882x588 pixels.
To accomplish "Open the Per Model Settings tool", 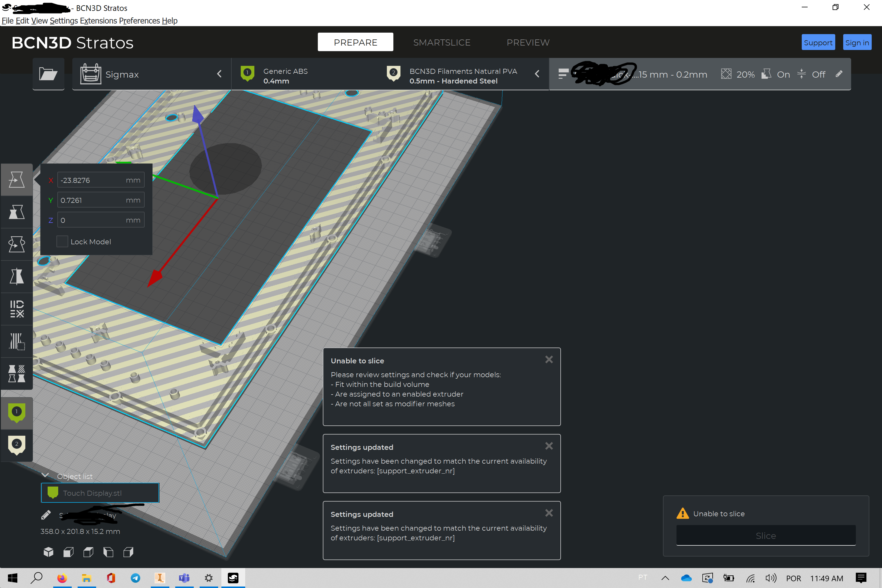I will point(16,309).
